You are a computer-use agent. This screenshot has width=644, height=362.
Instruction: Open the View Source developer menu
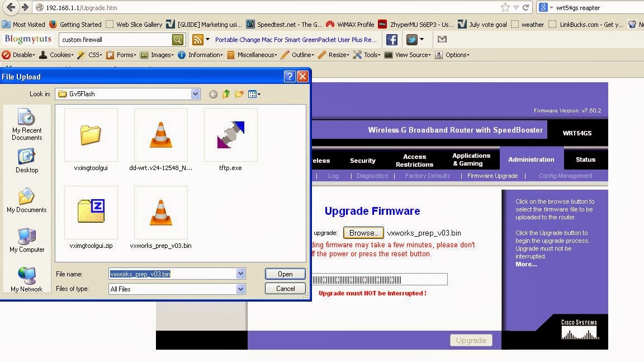(x=408, y=55)
